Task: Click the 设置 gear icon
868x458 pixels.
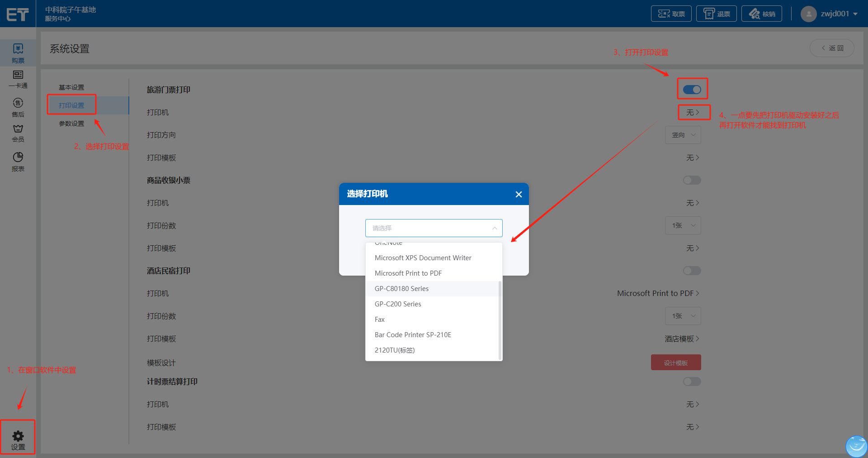Action: (x=18, y=436)
